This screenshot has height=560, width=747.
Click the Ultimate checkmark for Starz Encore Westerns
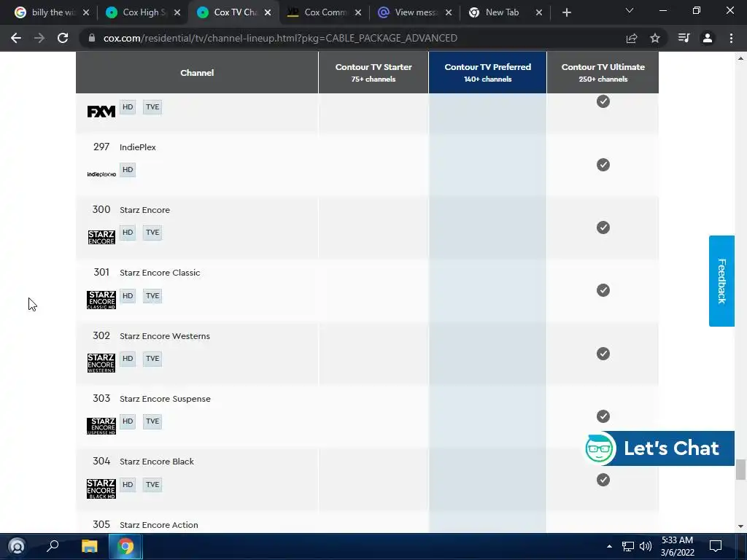[x=603, y=354]
